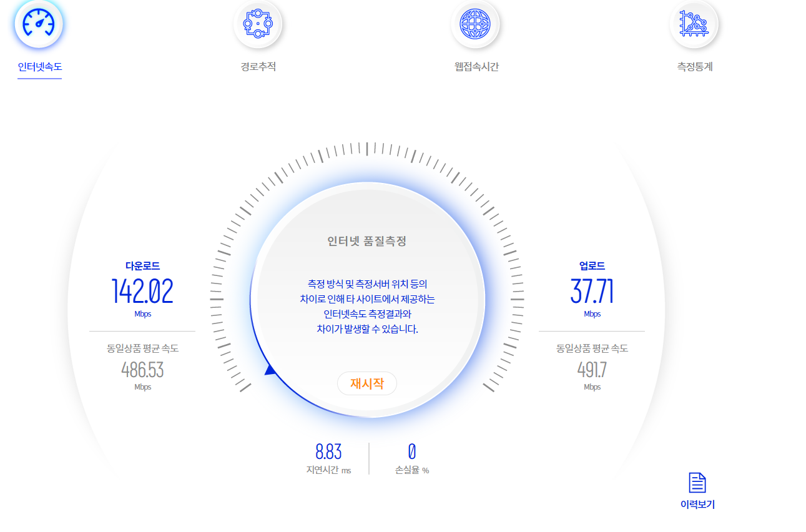Click the 142.02 download speed value
This screenshot has width=806, height=532.
point(142,292)
